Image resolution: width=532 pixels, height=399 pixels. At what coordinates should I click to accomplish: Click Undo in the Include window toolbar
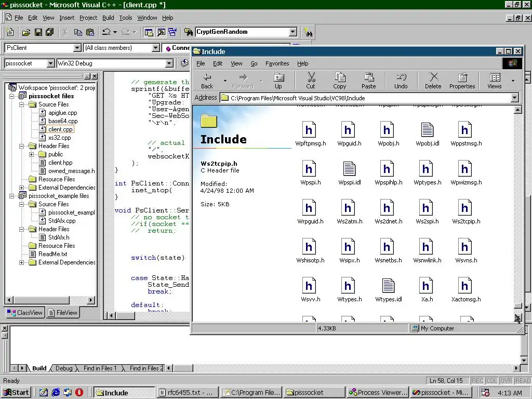coord(401,81)
